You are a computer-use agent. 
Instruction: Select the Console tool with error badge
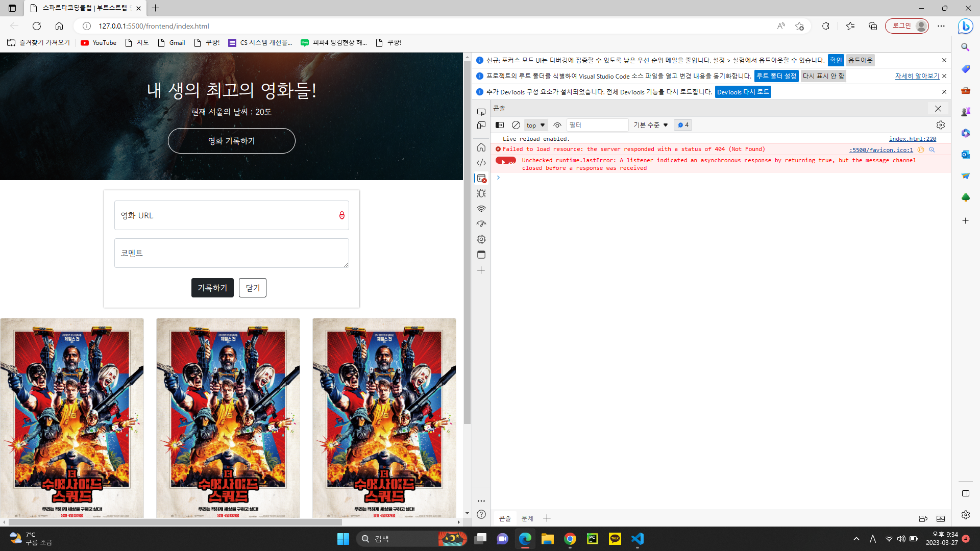point(481,178)
